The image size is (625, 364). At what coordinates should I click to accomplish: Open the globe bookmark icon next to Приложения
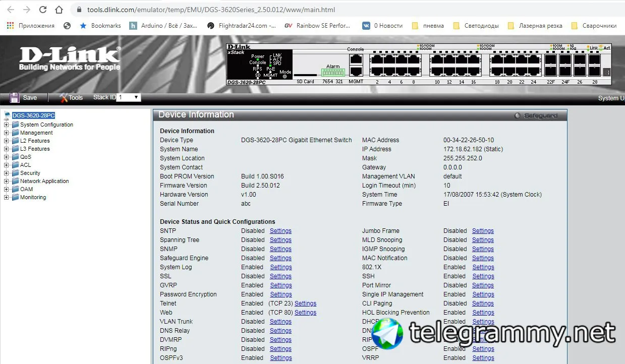click(x=67, y=26)
